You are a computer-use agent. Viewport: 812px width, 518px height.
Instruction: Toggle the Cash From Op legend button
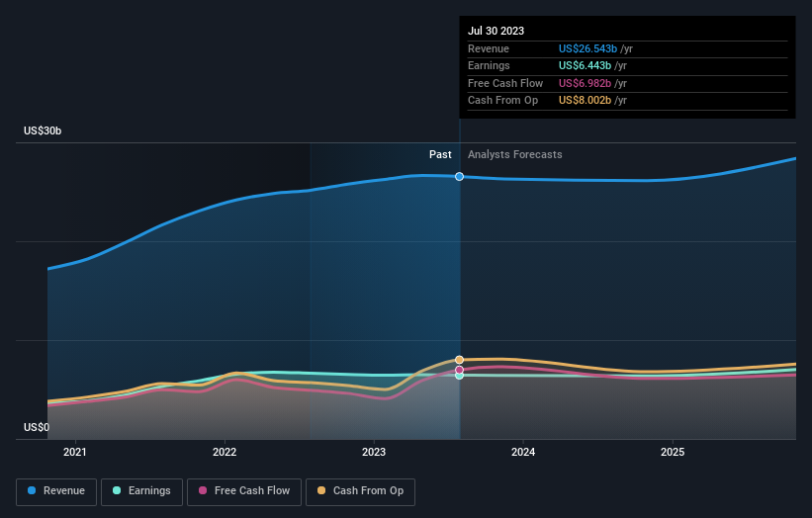click(x=360, y=491)
